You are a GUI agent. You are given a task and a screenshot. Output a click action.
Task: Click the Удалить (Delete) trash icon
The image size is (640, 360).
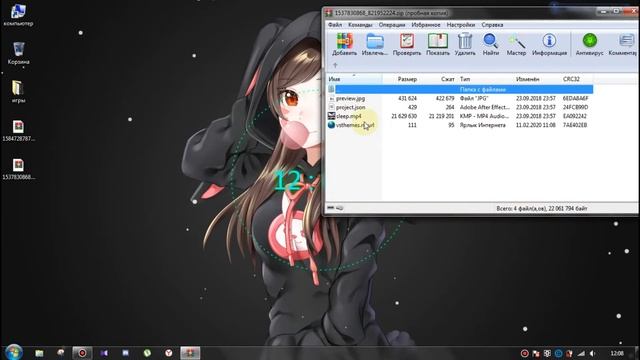[465, 42]
